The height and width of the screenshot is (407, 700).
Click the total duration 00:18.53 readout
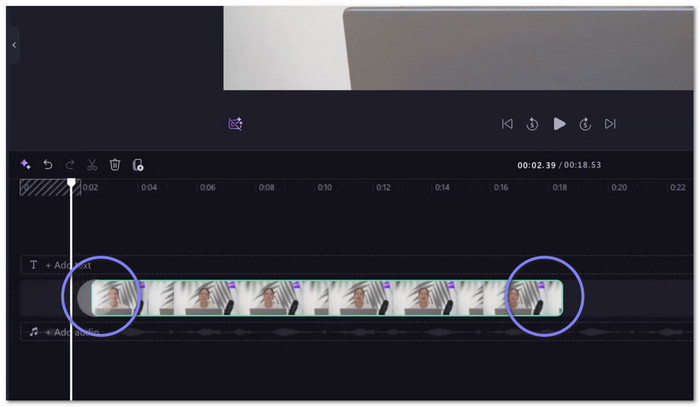(x=582, y=165)
